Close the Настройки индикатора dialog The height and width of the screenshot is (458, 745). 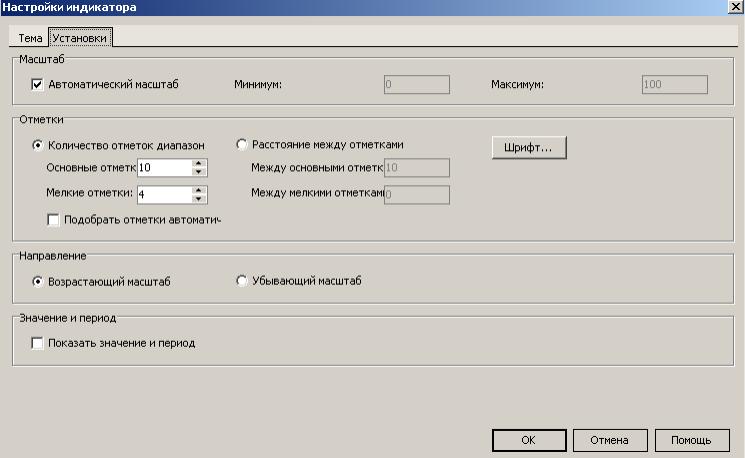735,7
